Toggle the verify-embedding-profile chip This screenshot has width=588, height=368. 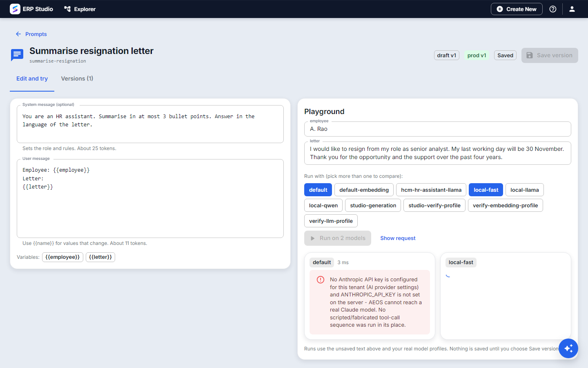506,205
